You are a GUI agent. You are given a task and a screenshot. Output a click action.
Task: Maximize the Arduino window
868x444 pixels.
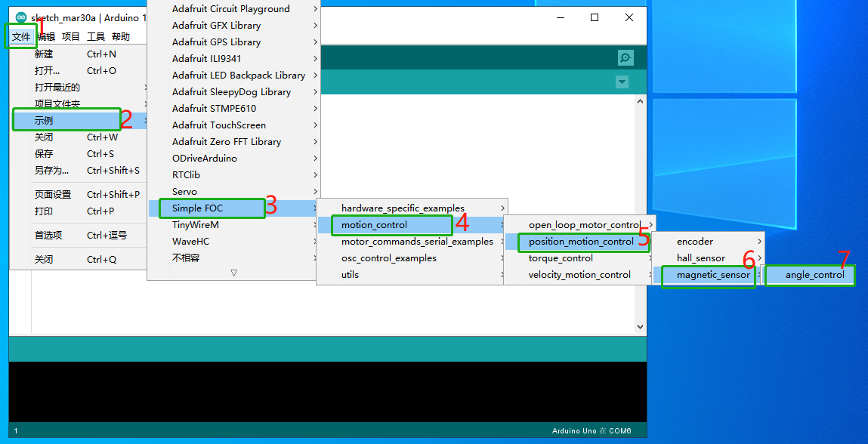[x=595, y=17]
